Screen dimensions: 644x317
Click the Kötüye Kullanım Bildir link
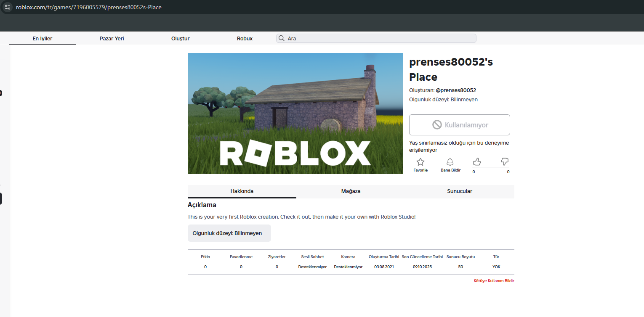tap(494, 281)
